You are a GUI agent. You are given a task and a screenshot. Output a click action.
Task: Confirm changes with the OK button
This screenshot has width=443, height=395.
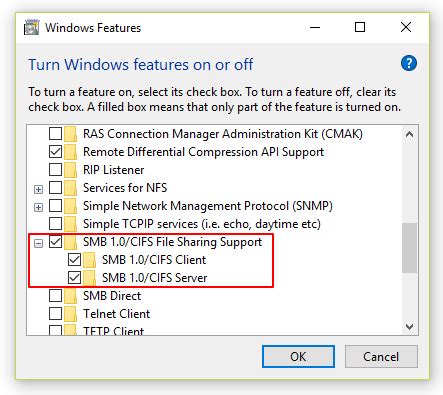point(298,357)
